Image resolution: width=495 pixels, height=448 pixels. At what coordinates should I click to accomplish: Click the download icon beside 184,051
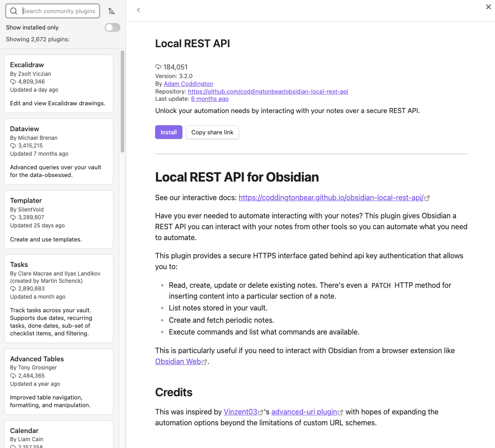point(158,67)
